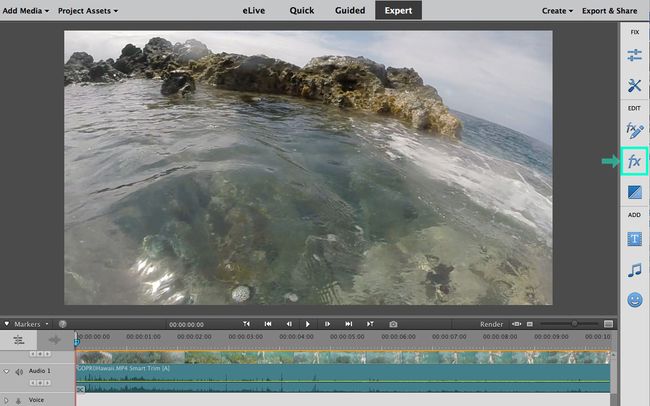Click fit to visible timeline icon
Image resolution: width=650 pixels, height=406 pixels.
pos(516,324)
